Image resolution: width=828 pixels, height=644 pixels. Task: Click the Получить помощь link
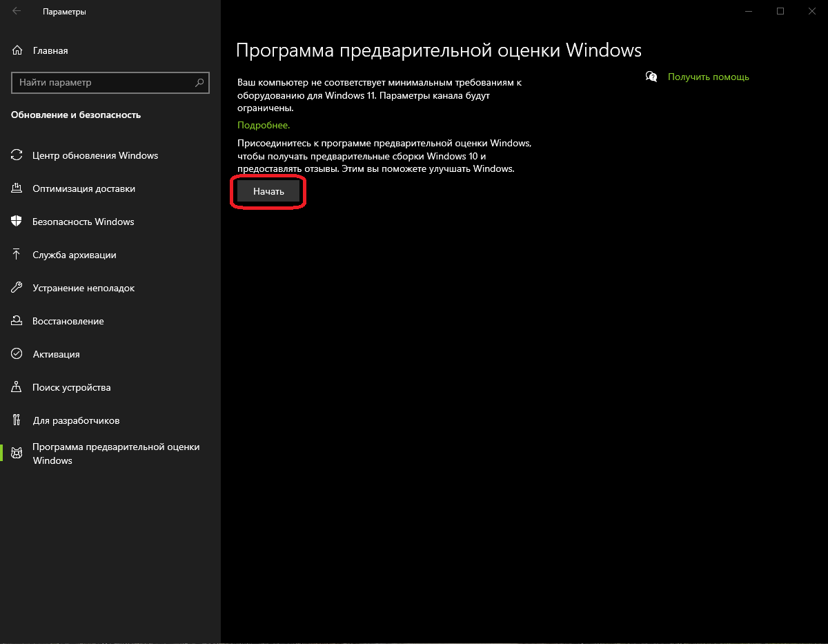click(x=708, y=77)
